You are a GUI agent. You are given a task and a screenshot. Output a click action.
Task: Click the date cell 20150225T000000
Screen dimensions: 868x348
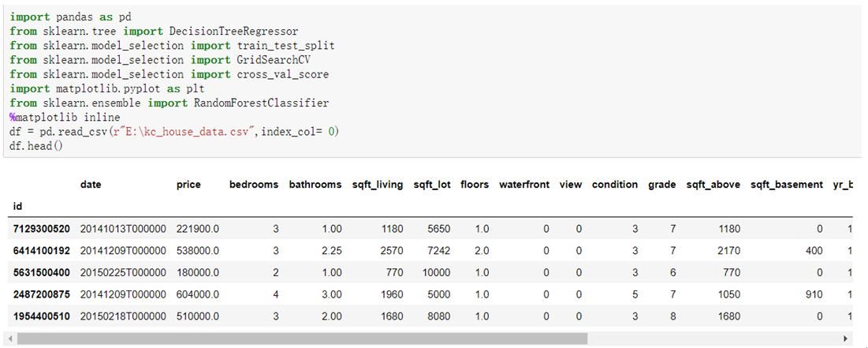click(x=123, y=273)
